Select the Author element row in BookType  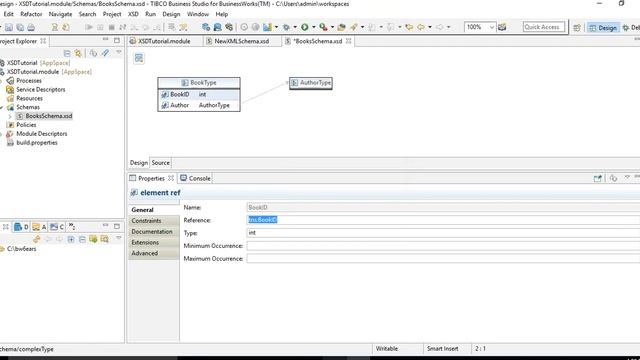(x=199, y=105)
